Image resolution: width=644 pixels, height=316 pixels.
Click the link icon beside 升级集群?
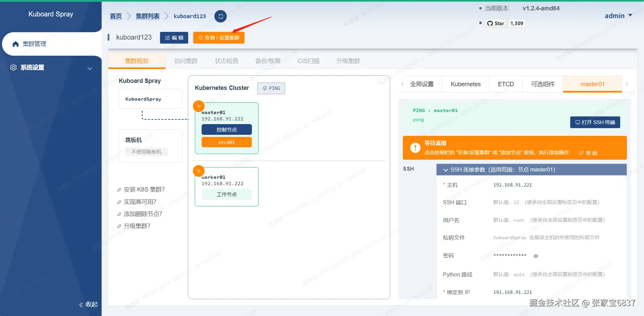pos(119,226)
